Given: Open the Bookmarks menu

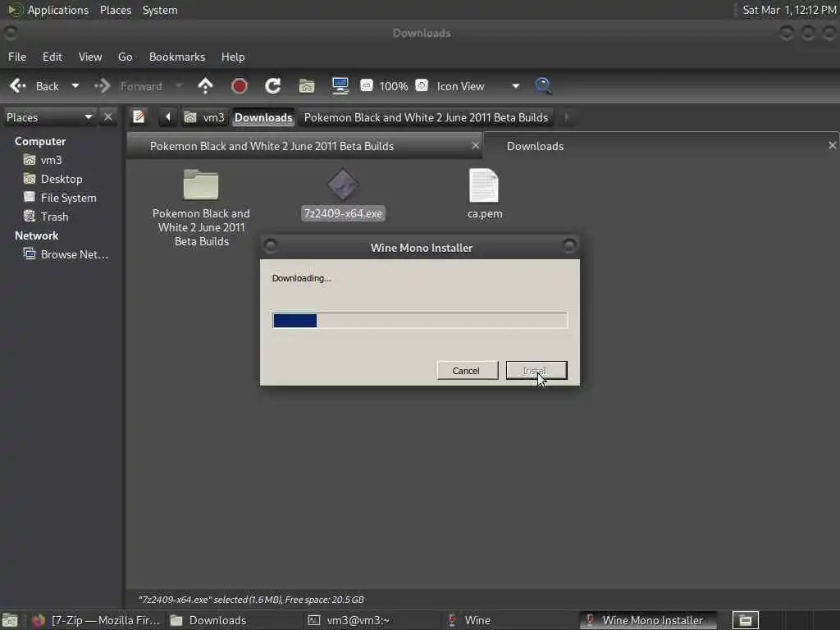Looking at the screenshot, I should tap(177, 57).
